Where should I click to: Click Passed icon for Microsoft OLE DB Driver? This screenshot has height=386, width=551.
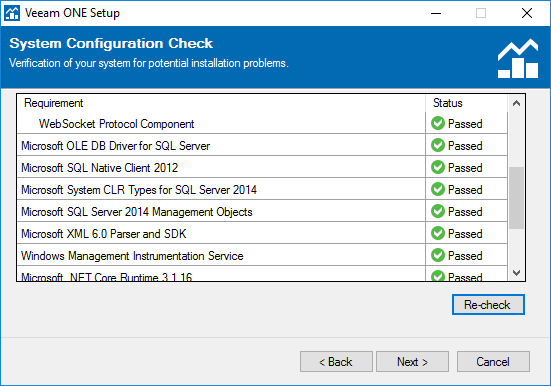[438, 145]
